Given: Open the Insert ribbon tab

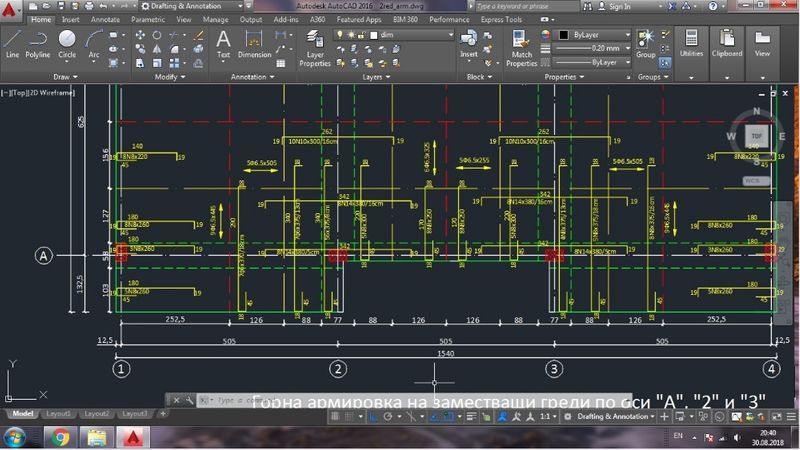Looking at the screenshot, I should coord(70,19).
